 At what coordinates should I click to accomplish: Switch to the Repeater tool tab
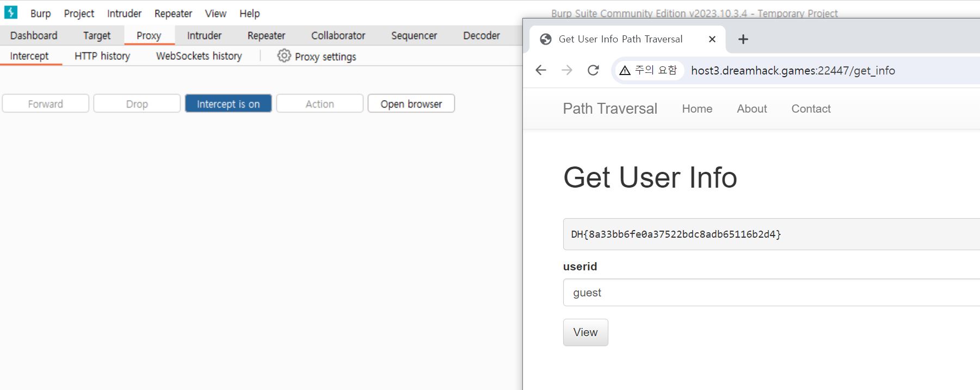click(266, 35)
